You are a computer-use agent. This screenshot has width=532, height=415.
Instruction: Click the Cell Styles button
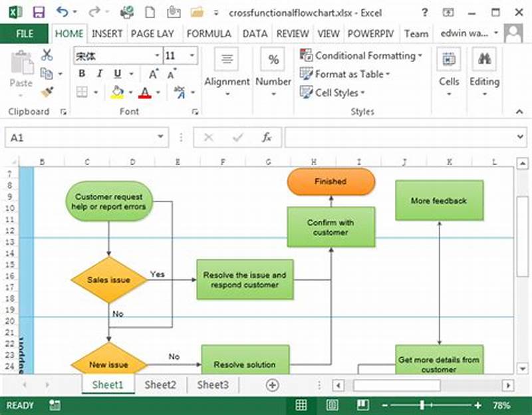pyautogui.click(x=341, y=92)
